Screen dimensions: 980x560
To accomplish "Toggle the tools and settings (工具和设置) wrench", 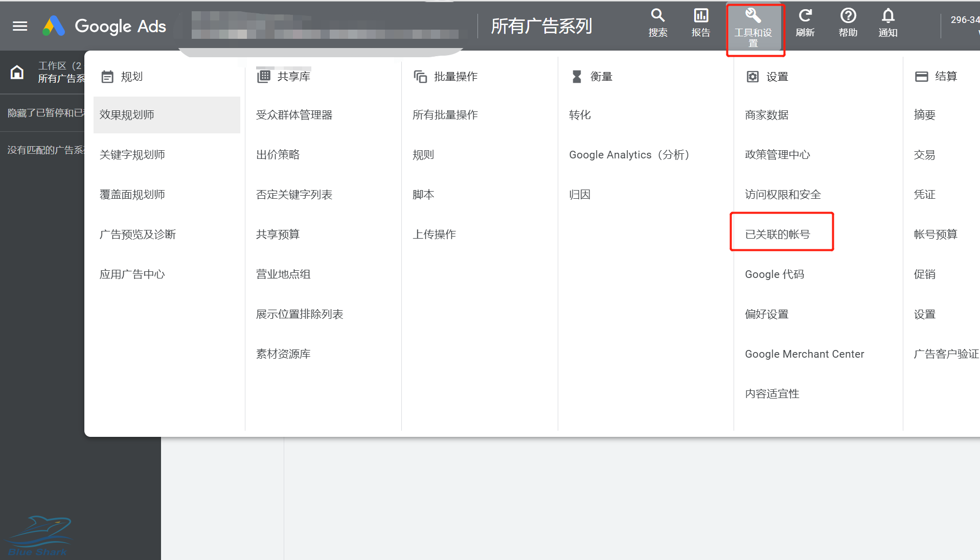I will (x=753, y=28).
